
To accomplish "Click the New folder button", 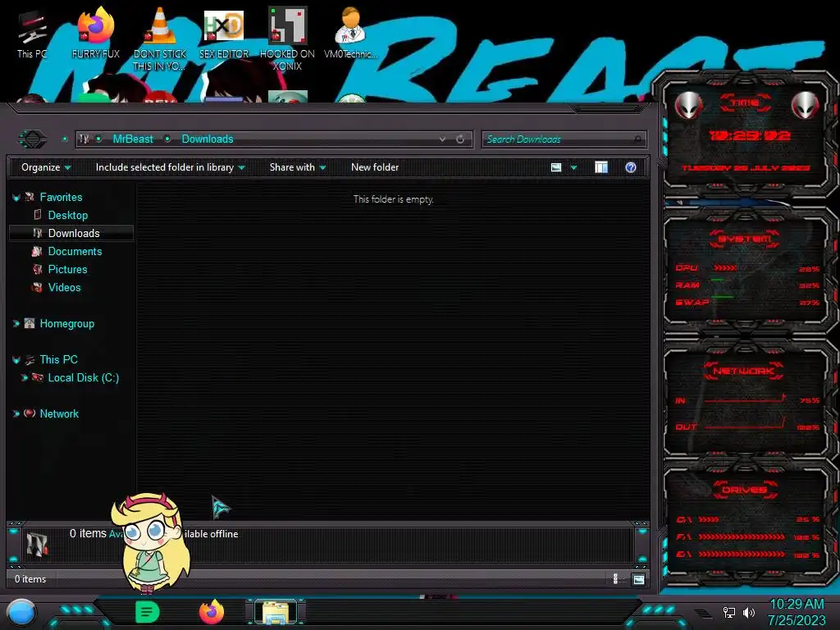I will [375, 167].
